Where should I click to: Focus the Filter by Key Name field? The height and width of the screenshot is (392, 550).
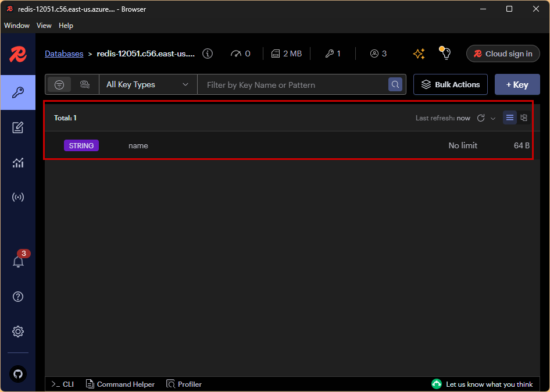(x=293, y=84)
